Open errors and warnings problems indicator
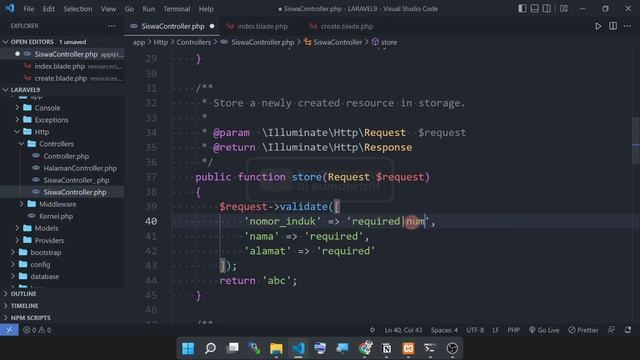 [37, 330]
